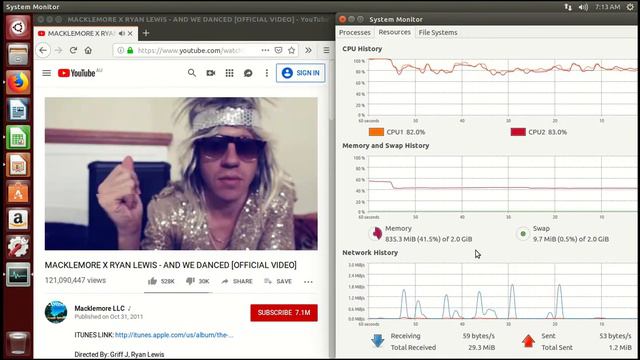Reload the YouTube page
This screenshot has height=360, width=640.
click(73, 50)
